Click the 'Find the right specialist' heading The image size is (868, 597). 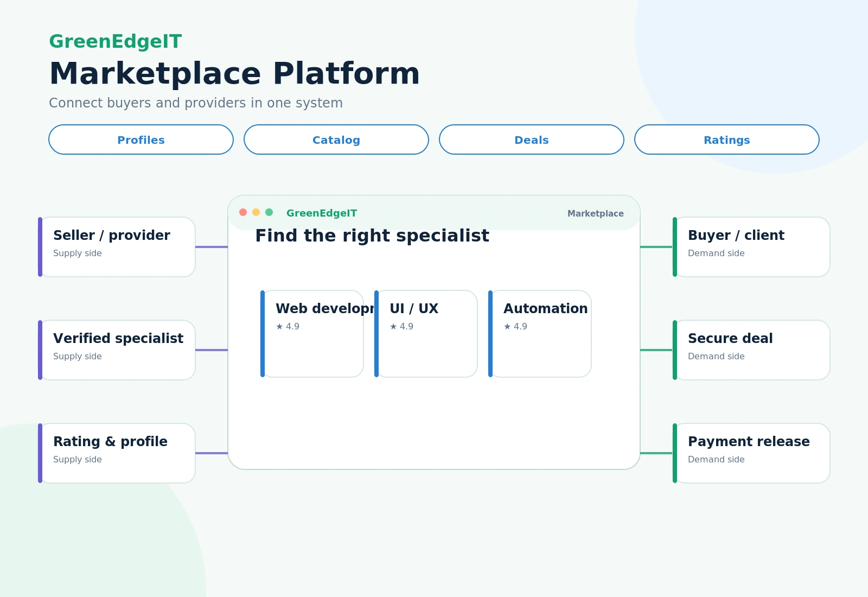point(372,236)
